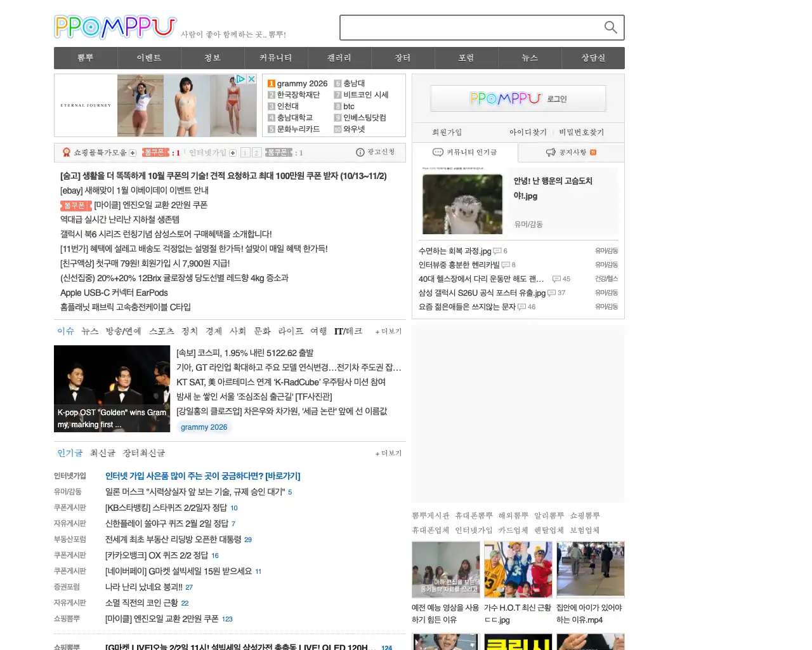
Task: Open the 뉴스 menu in top navigation
Action: pos(529,58)
